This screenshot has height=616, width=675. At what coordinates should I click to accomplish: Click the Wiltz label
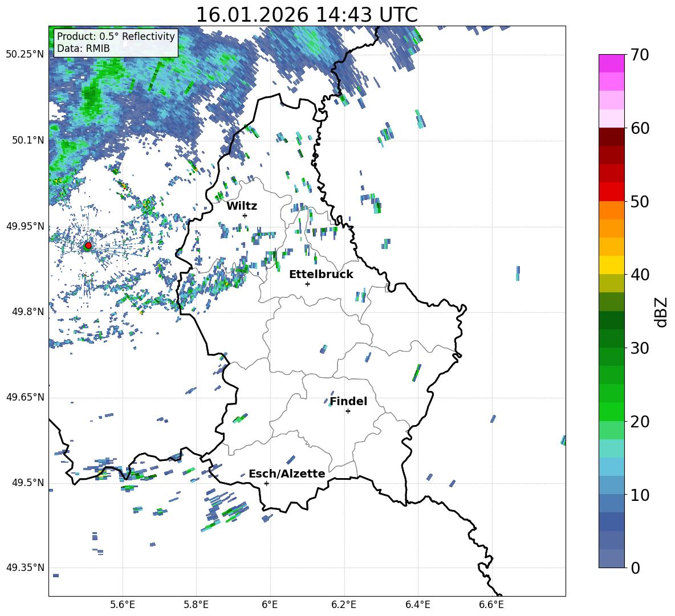coord(242,206)
